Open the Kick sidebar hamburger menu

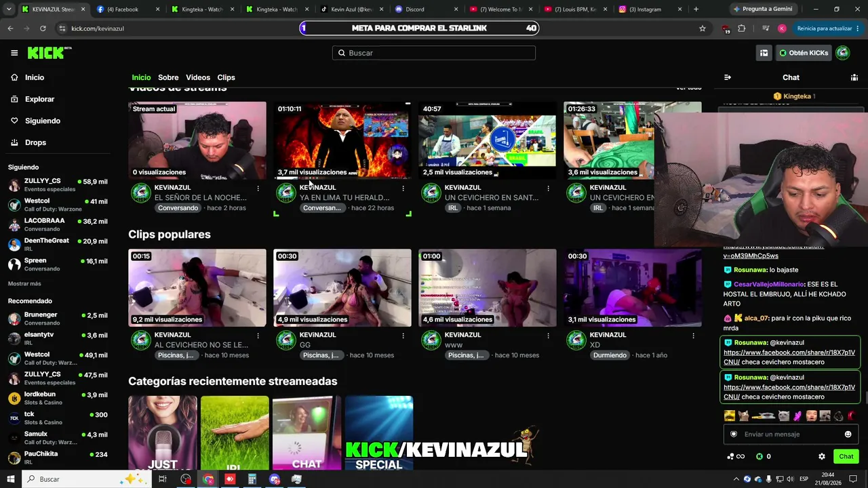point(14,53)
